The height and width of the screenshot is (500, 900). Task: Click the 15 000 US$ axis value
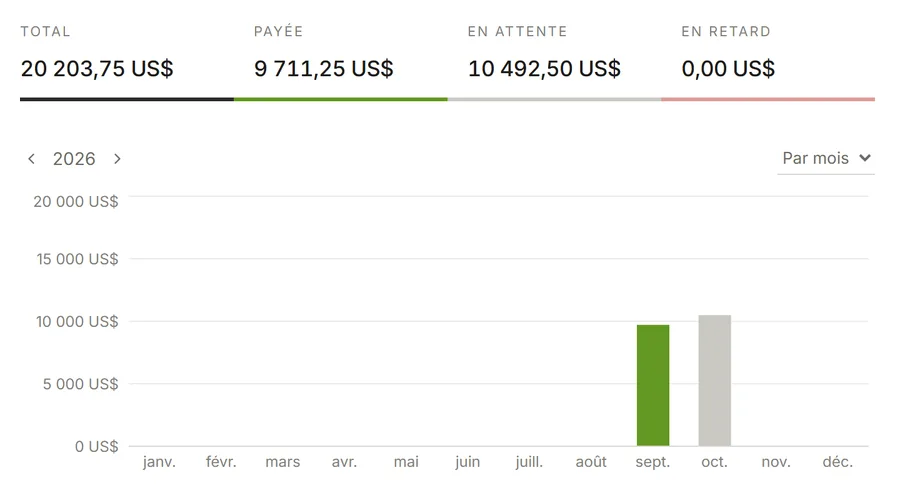tap(77, 259)
